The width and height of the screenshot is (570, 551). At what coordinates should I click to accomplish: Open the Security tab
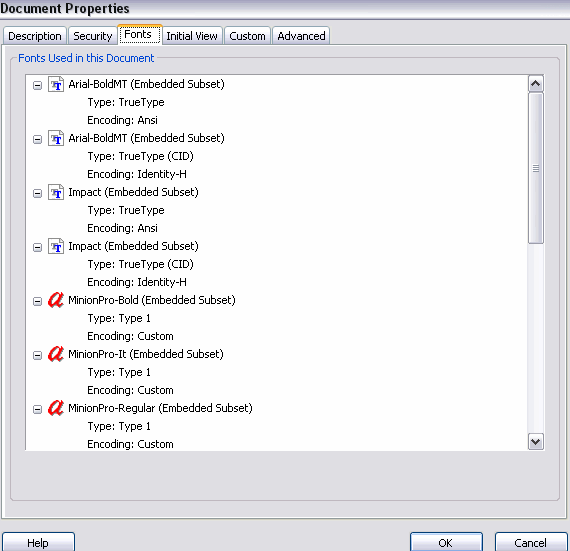pos(93,36)
